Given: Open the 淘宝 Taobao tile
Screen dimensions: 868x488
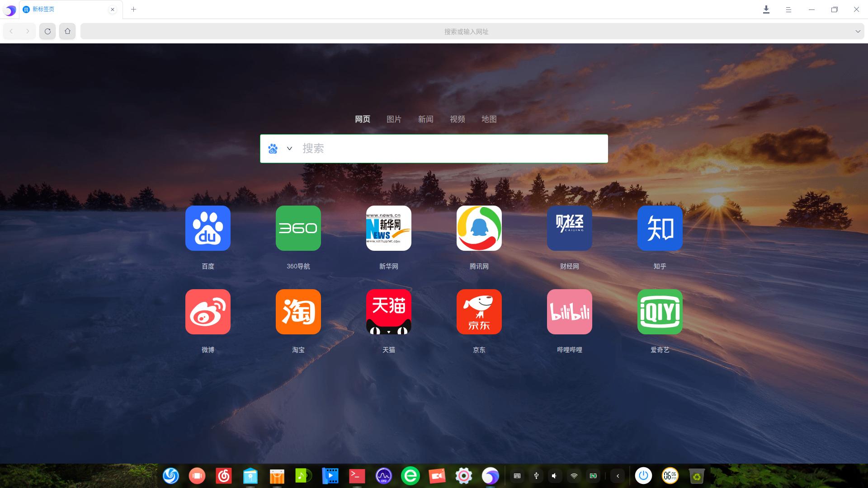Looking at the screenshot, I should click(298, 312).
